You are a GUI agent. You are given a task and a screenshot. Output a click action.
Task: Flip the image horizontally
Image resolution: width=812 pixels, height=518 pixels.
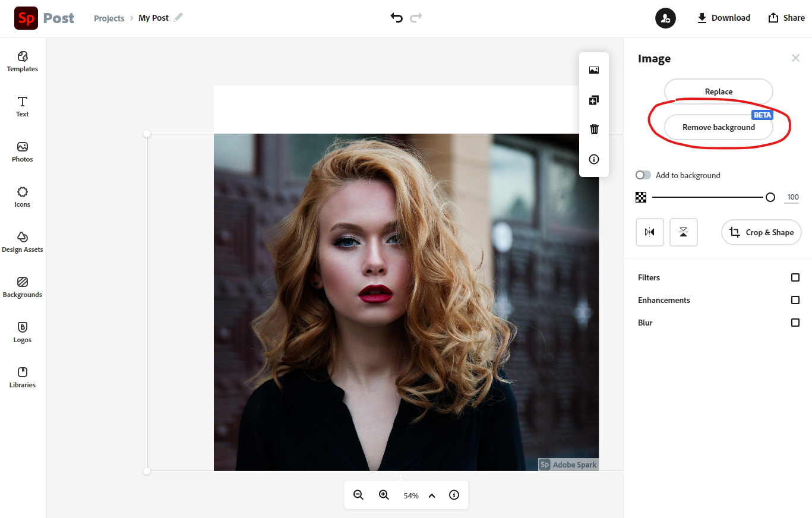pos(649,232)
